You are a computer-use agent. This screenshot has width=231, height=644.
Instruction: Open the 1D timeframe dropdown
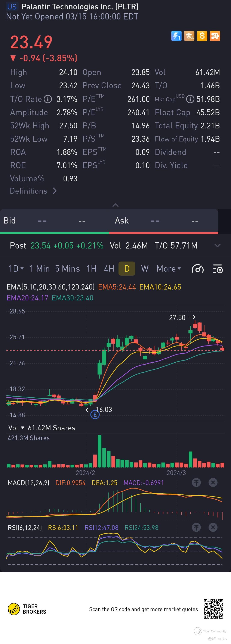click(16, 269)
